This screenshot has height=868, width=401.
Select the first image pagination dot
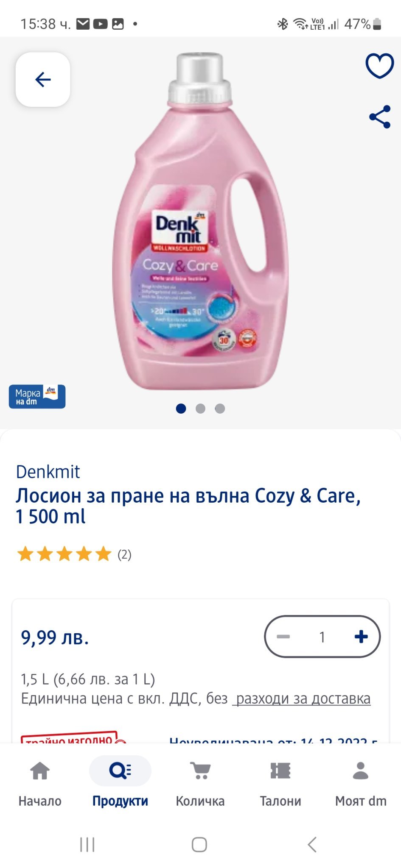point(181,409)
